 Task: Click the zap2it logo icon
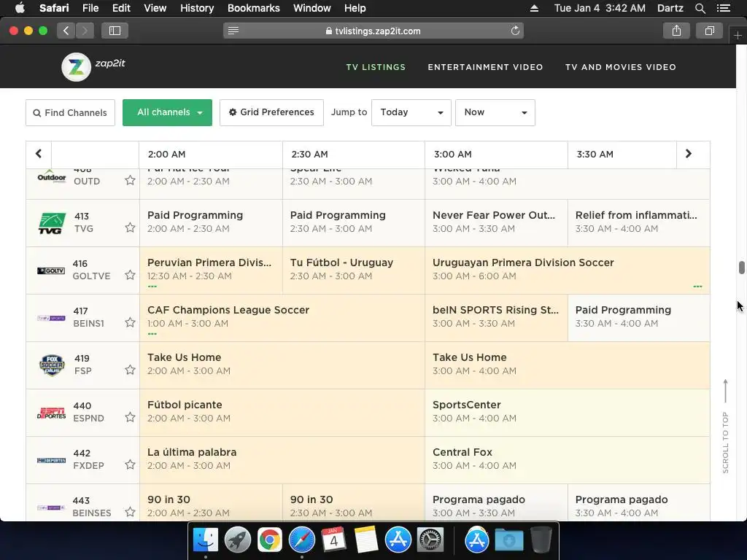coord(76,67)
